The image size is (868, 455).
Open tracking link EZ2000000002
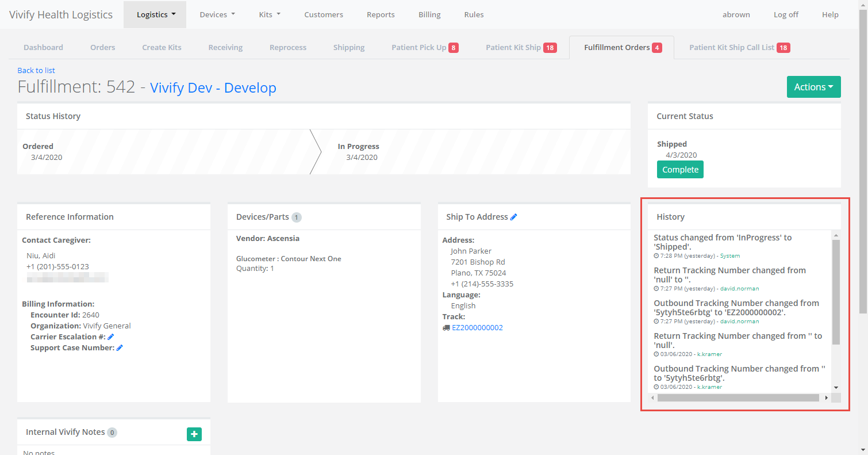(477, 328)
